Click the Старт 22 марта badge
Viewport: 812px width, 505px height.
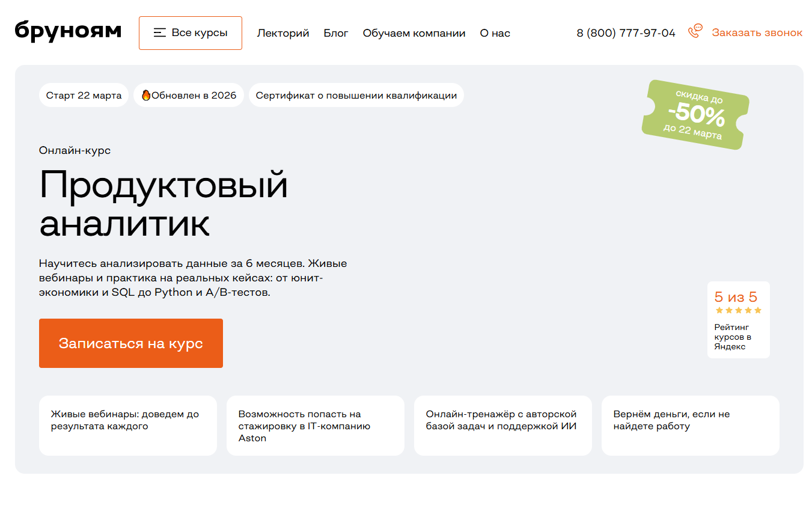pyautogui.click(x=84, y=95)
